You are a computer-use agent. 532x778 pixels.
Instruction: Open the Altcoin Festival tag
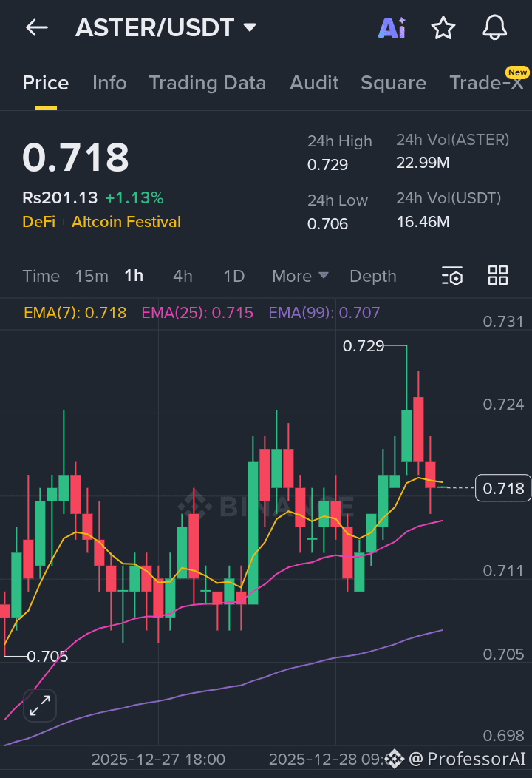(x=126, y=222)
